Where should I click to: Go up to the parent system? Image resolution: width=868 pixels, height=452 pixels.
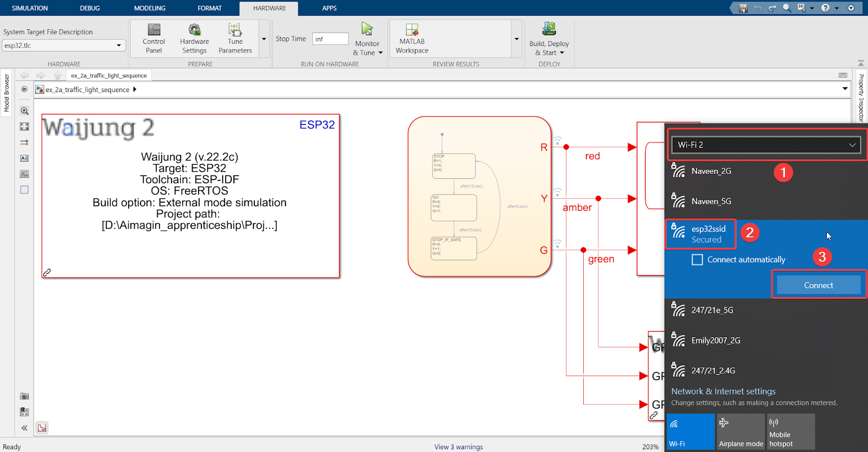(58, 75)
